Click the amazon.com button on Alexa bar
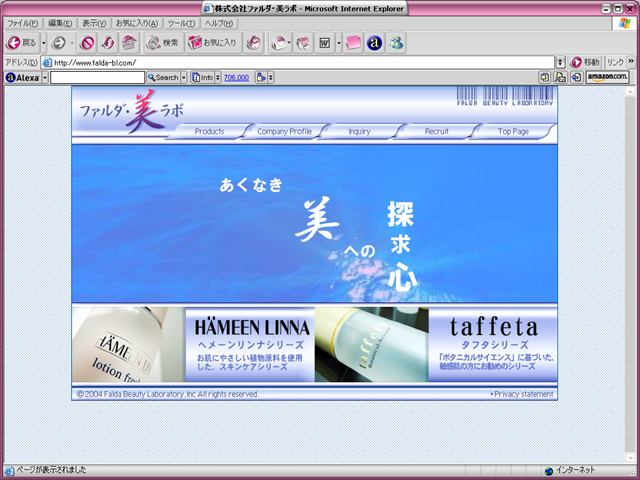The height and width of the screenshot is (480, 640). click(x=607, y=77)
